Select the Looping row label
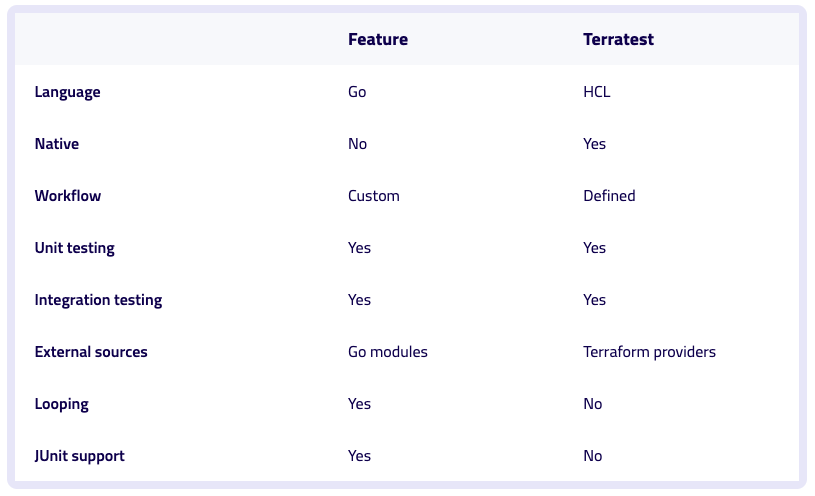 [61, 404]
